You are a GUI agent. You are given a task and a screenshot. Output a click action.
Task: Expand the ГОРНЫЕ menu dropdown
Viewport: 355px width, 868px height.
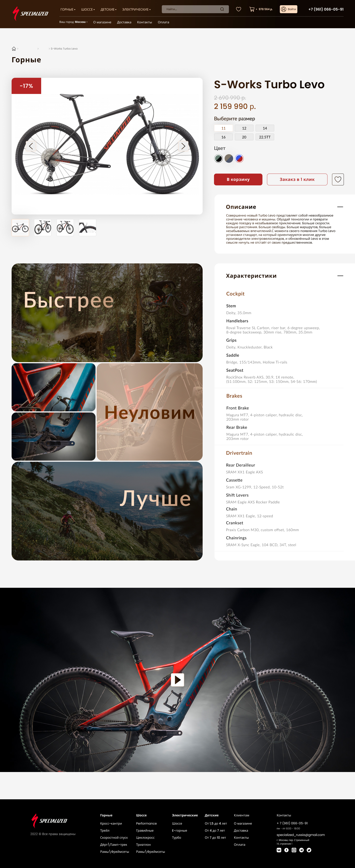click(x=68, y=9)
